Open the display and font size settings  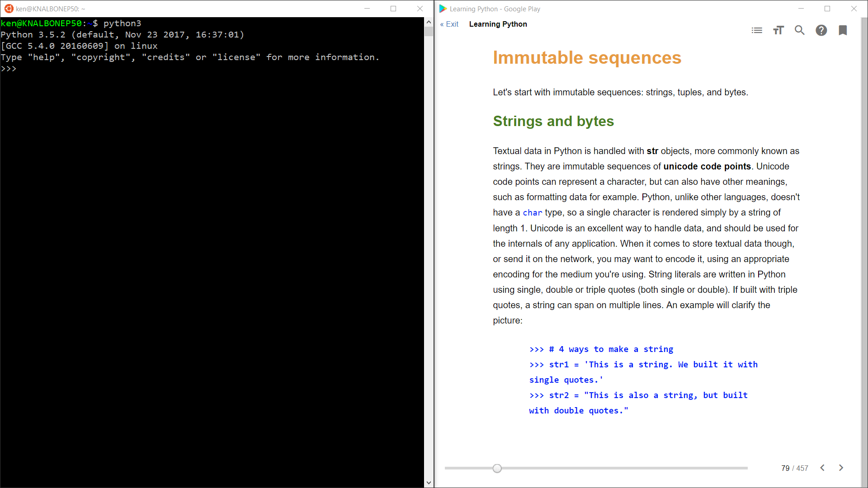(778, 30)
